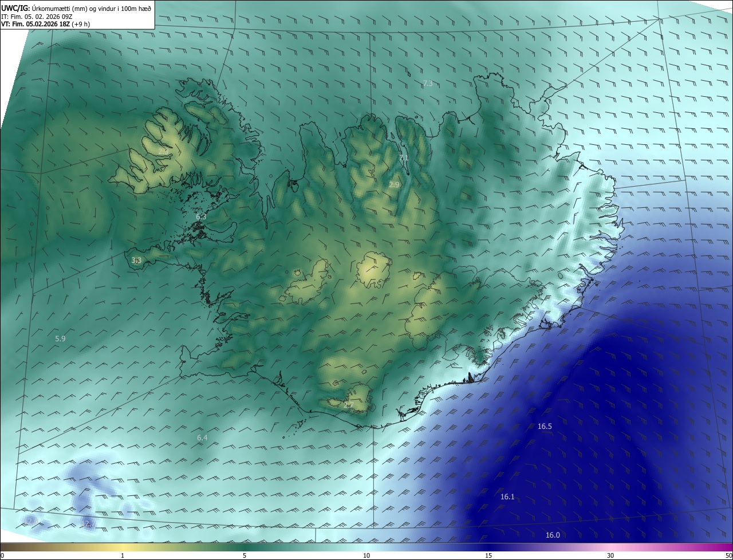Click the 0 tick on the color scale

[x=2, y=555]
